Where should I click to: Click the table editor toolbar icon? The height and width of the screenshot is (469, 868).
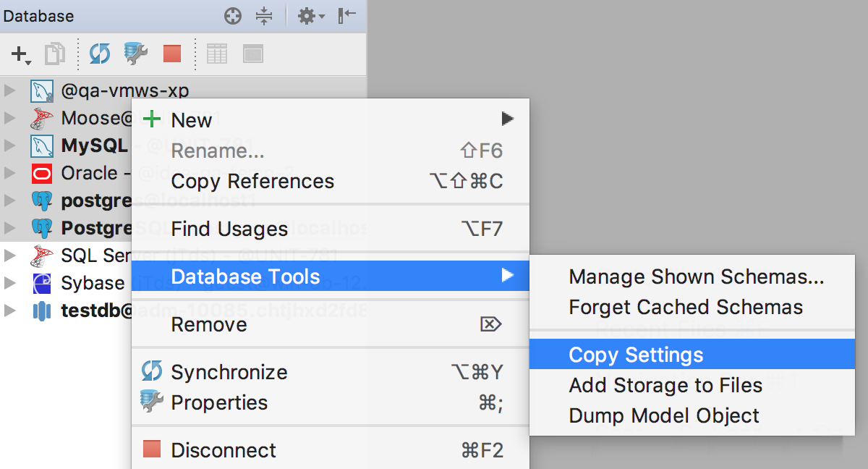(x=217, y=54)
